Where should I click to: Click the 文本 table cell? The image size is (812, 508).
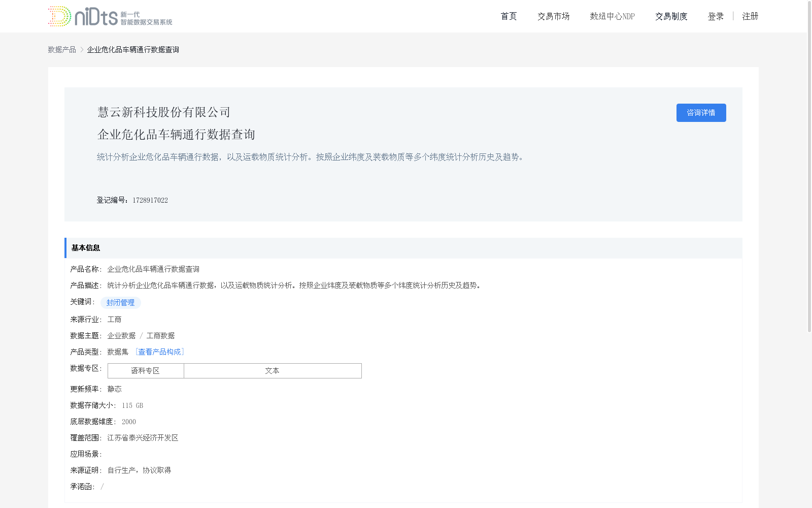273,371
